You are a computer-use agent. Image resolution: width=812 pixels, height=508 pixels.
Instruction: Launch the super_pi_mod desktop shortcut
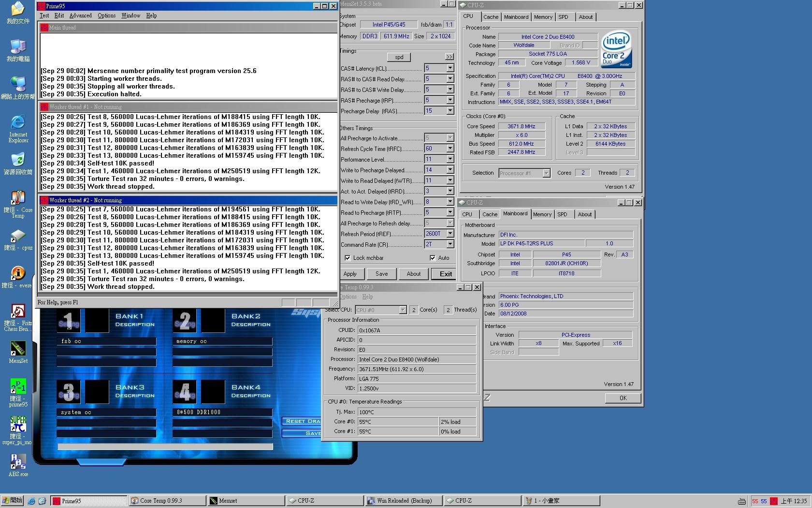coord(18,431)
